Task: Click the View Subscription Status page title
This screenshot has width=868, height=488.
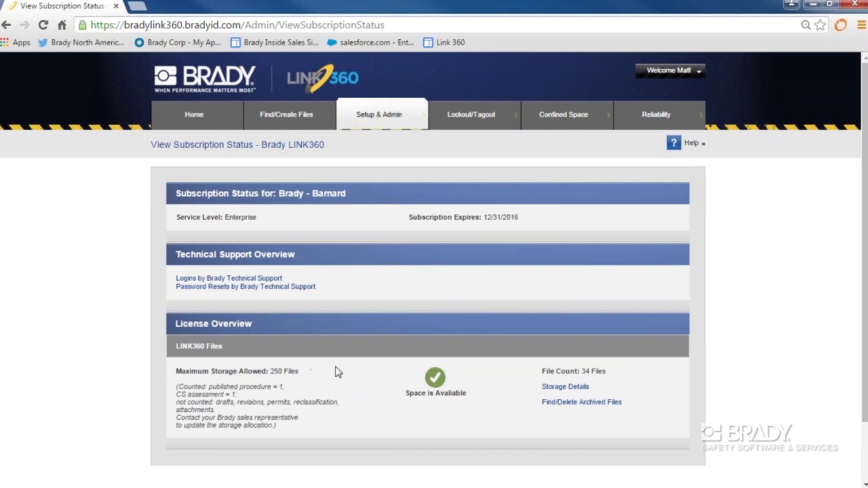Action: 237,144
